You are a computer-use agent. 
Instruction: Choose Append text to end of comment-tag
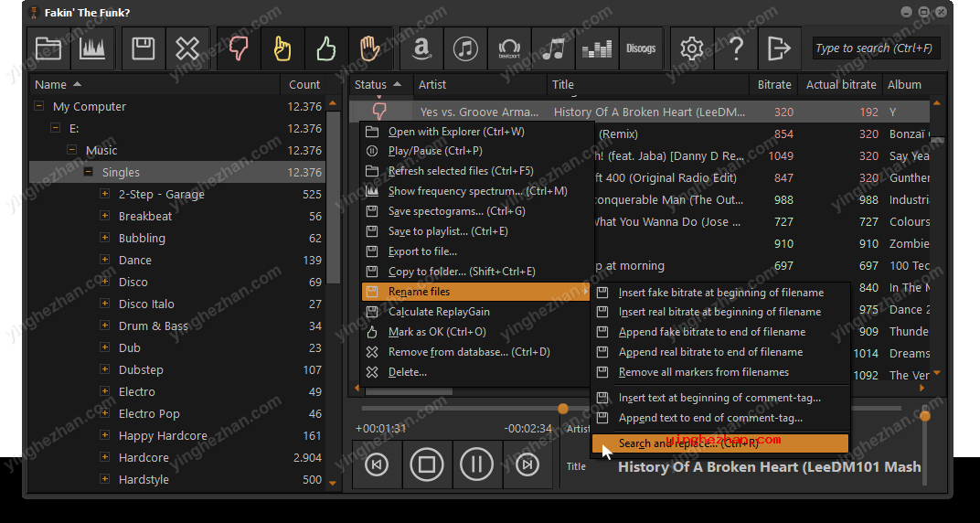coord(720,418)
